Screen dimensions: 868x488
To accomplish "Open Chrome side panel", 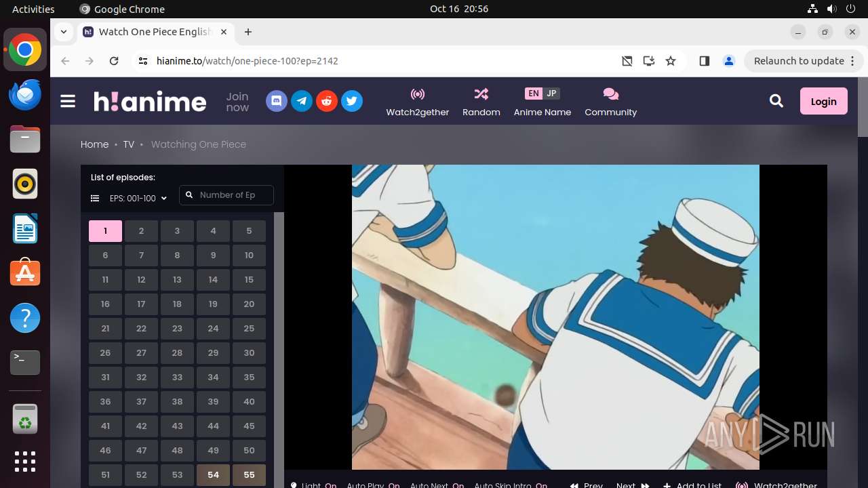I will [x=705, y=61].
